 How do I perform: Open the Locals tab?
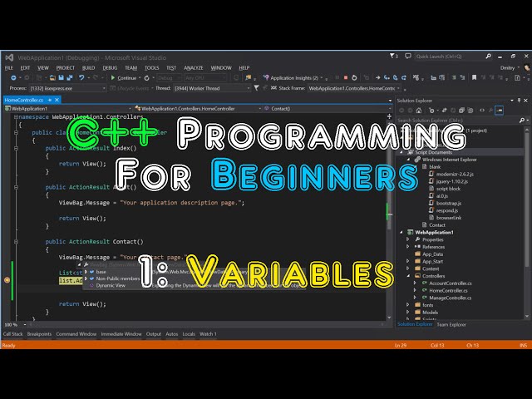click(189, 334)
